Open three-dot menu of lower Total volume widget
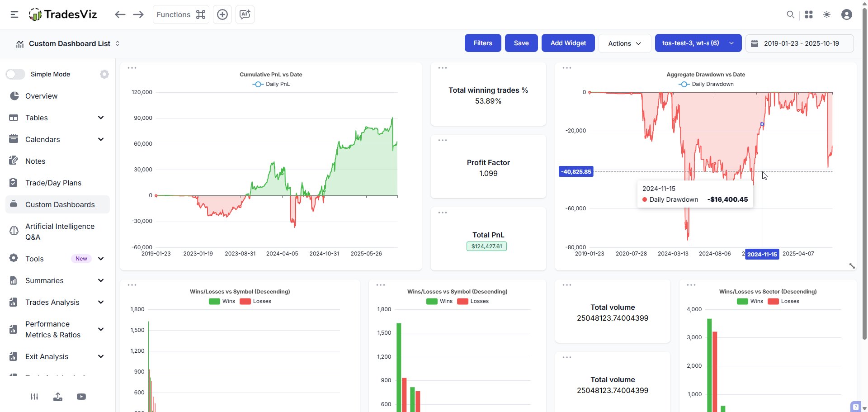Screen dimensions: 868x412 pyautogui.click(x=567, y=357)
